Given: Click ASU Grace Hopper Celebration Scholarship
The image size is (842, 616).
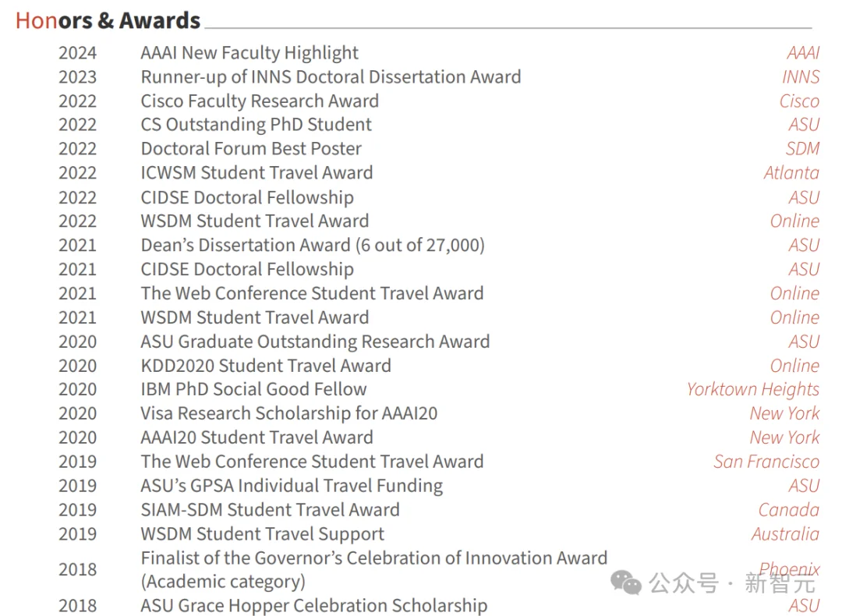Looking at the screenshot, I should pos(314,606).
